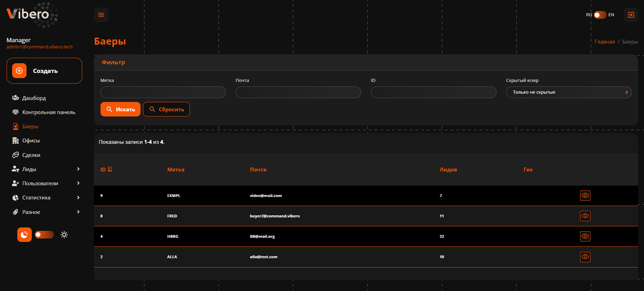Open Контрольная панель in the sidebar

(x=49, y=112)
